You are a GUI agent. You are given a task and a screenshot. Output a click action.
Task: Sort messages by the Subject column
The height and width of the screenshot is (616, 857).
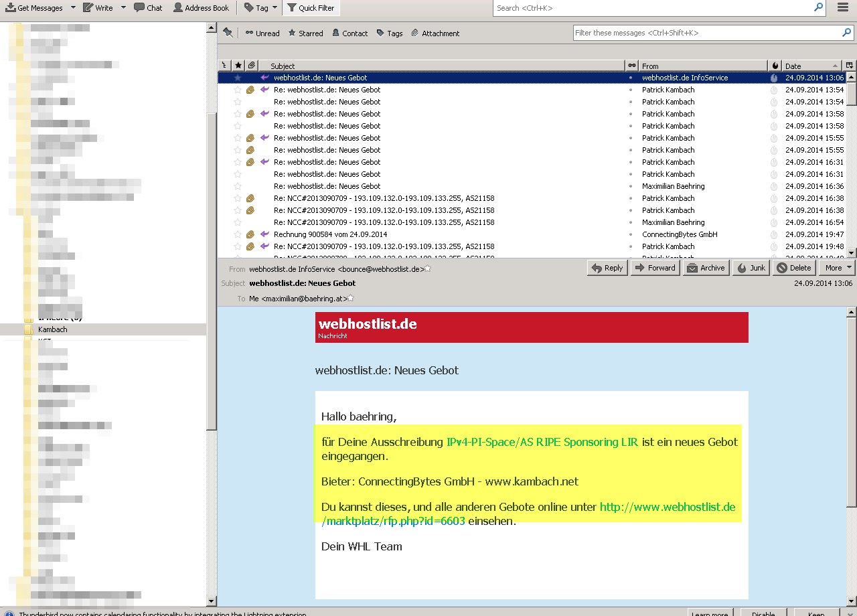(x=442, y=66)
